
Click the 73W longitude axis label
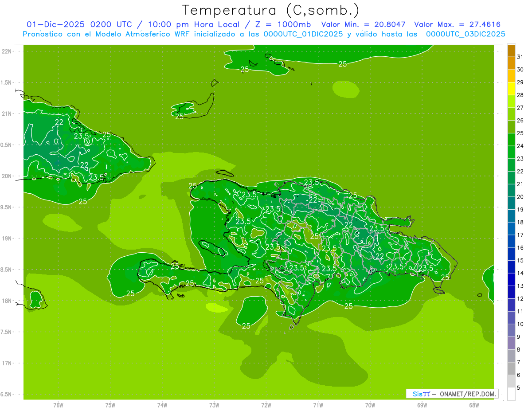pos(214,405)
